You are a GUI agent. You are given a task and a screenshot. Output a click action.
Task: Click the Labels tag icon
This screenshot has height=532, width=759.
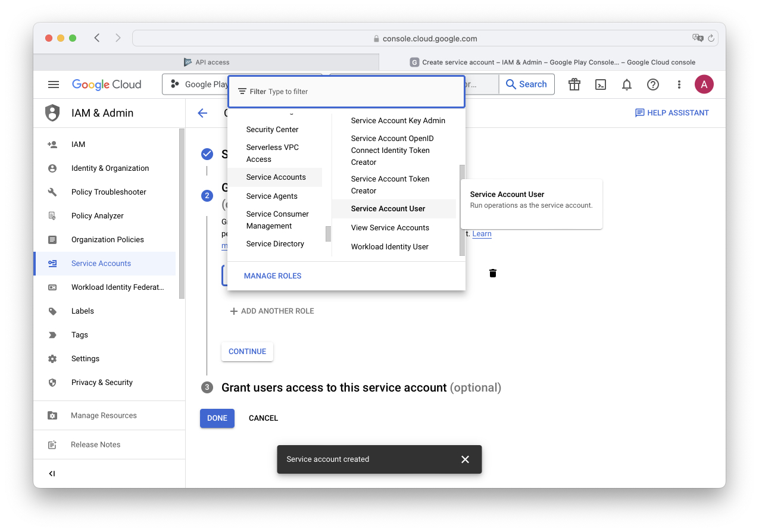click(52, 311)
